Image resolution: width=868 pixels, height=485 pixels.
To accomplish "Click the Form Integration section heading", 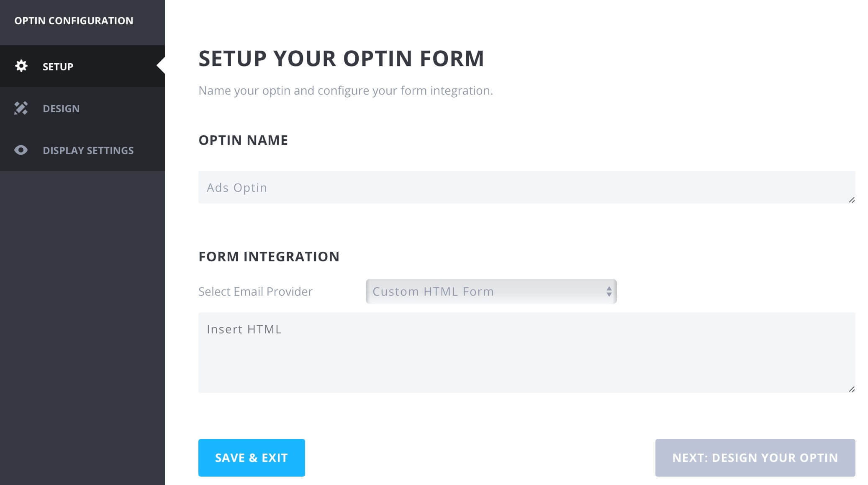I will (269, 256).
